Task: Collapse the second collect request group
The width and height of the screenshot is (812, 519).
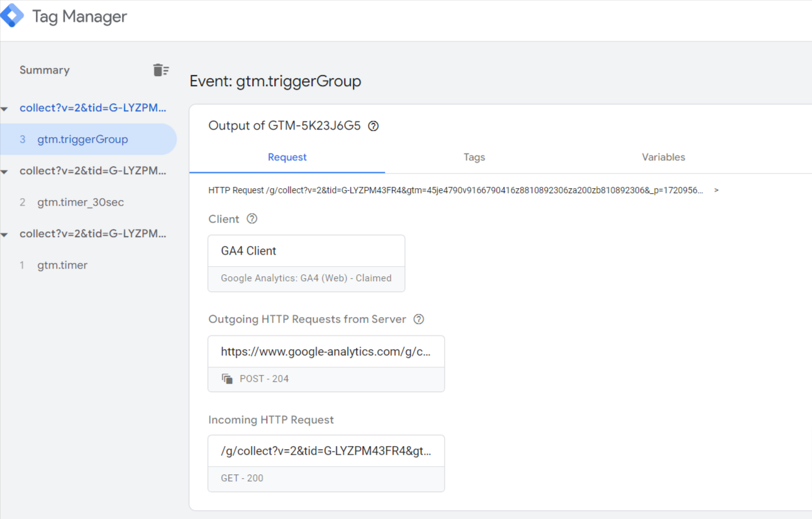Action: tap(4, 172)
